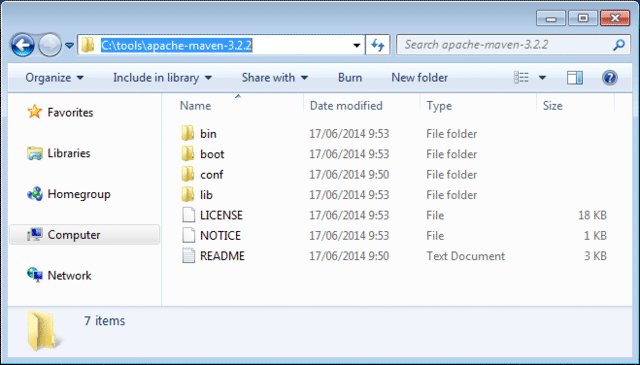
Task: Click the LICENSE file icon
Action: [188, 215]
